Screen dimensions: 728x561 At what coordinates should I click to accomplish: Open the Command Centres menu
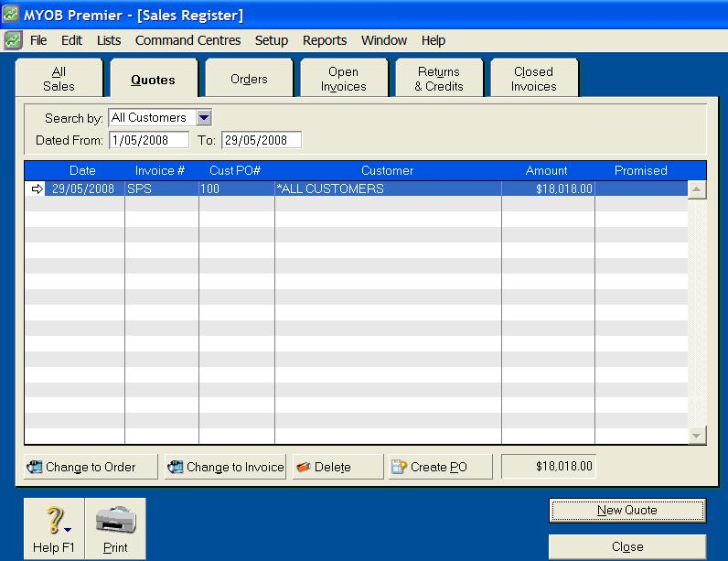click(x=187, y=40)
